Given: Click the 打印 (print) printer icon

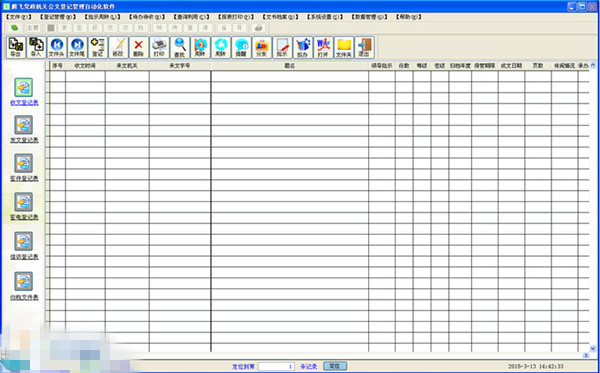Looking at the screenshot, I should (159, 47).
